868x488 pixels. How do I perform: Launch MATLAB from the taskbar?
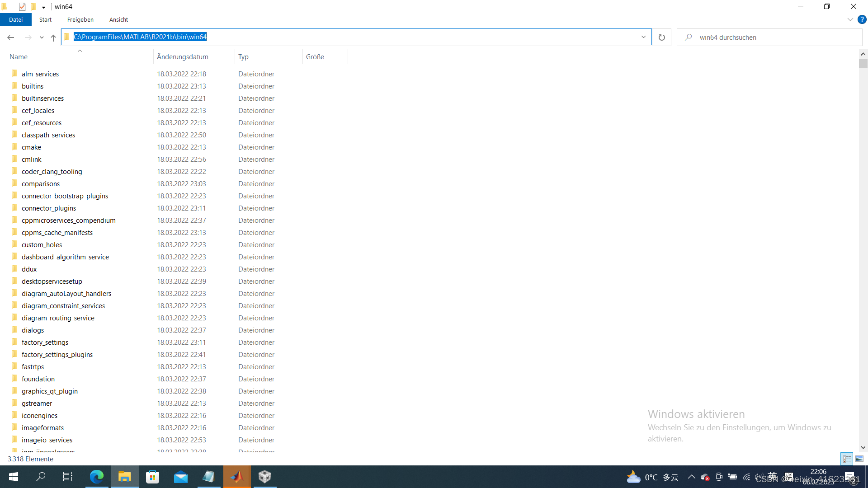237,477
